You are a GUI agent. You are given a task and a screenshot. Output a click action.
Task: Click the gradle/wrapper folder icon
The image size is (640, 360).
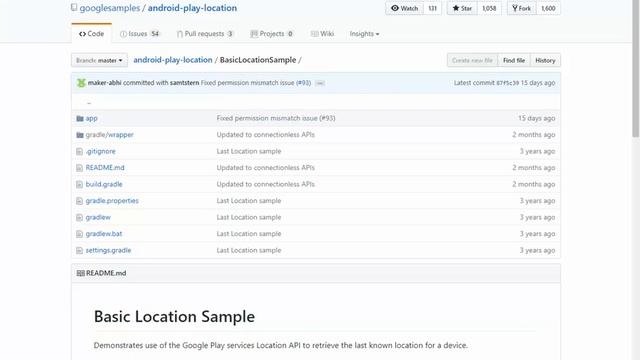pos(80,135)
